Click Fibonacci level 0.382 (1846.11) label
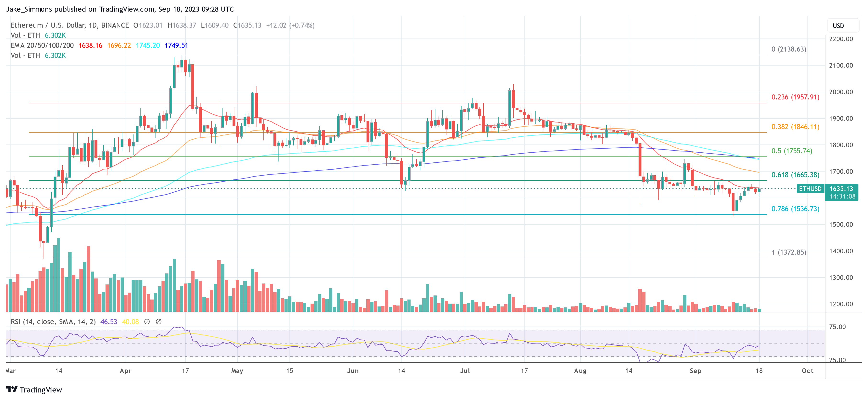This screenshot has height=400, width=868. tap(795, 127)
